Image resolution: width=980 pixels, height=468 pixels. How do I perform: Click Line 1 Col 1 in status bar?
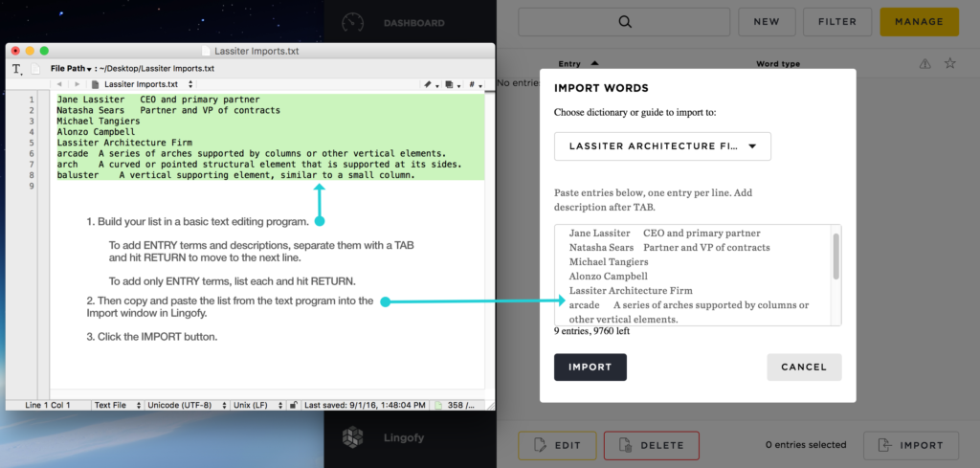tap(48, 405)
